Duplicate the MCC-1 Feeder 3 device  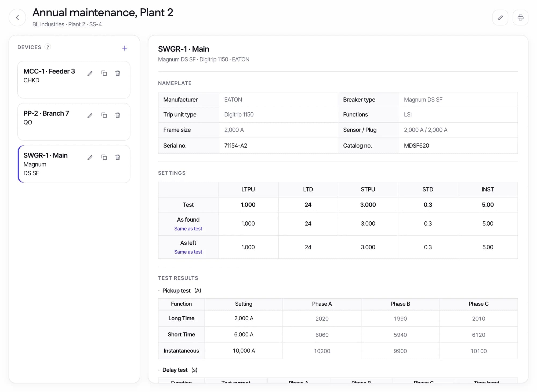pyautogui.click(x=104, y=73)
